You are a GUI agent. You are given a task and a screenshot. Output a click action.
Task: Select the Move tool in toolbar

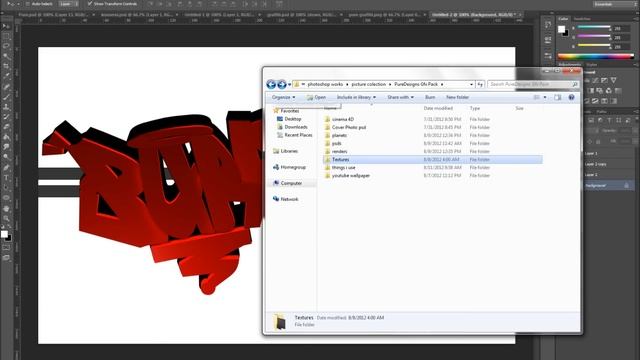[x=6, y=26]
